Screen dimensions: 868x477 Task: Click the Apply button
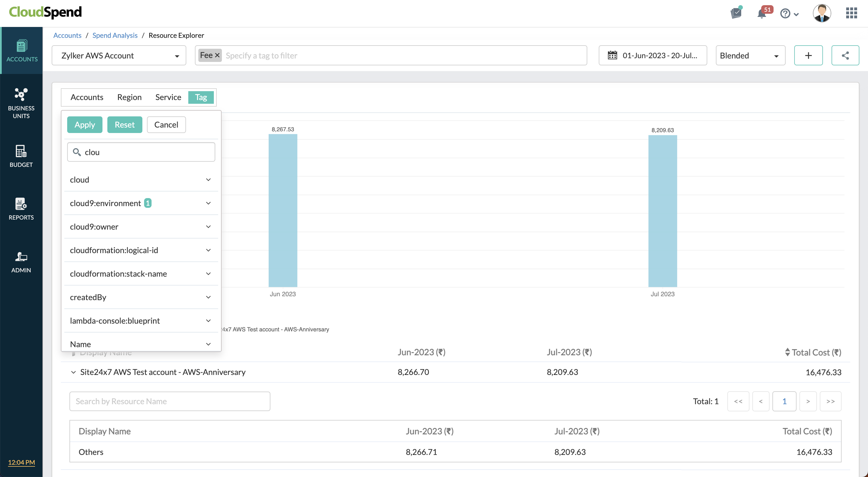tap(84, 124)
